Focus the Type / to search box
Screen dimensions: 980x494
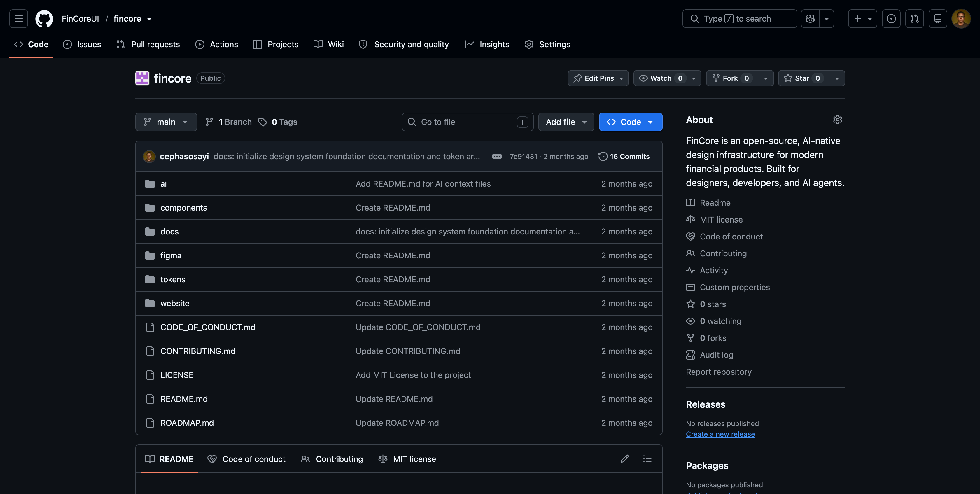coord(740,19)
